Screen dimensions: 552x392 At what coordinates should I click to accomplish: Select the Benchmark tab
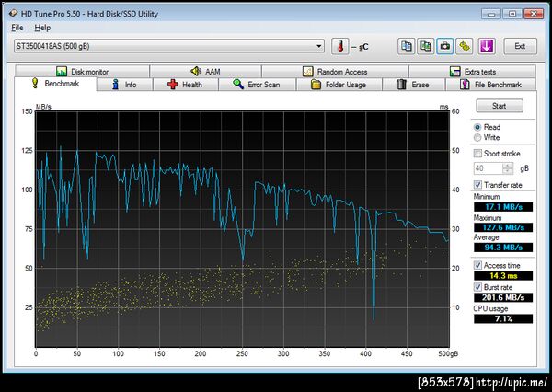[55, 84]
